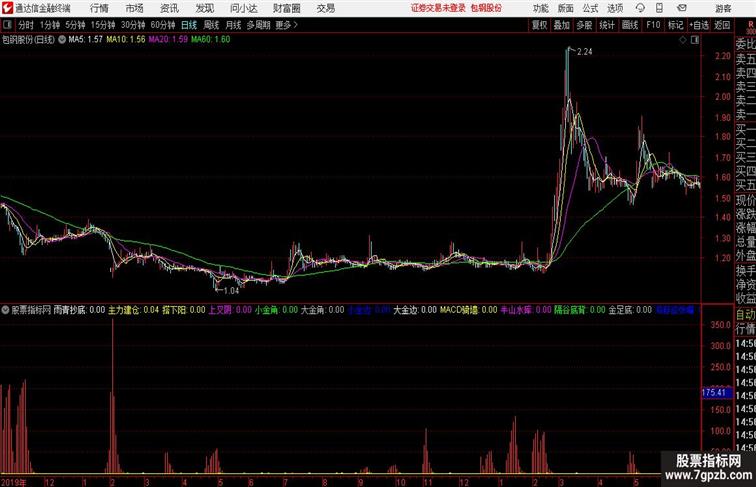Screen dimensions: 756x487
Task: Click the 统计 toolbar button
Action: (607, 25)
